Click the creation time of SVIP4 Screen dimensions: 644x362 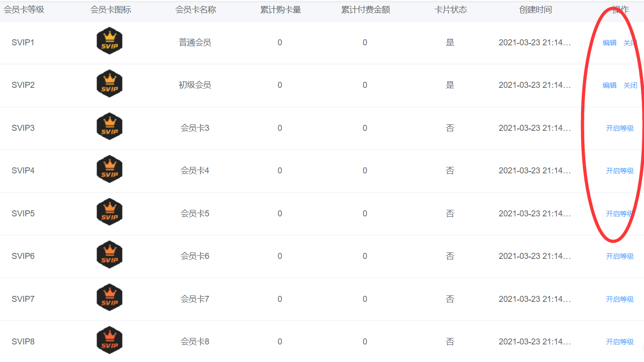pyautogui.click(x=535, y=171)
